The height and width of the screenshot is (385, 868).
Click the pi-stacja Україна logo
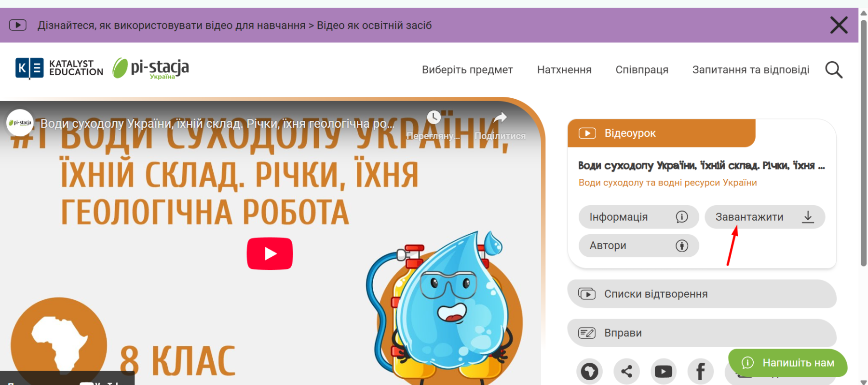coord(151,68)
